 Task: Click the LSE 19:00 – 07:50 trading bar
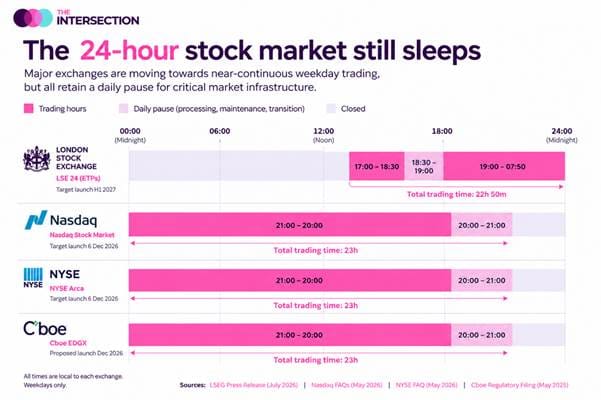(504, 166)
